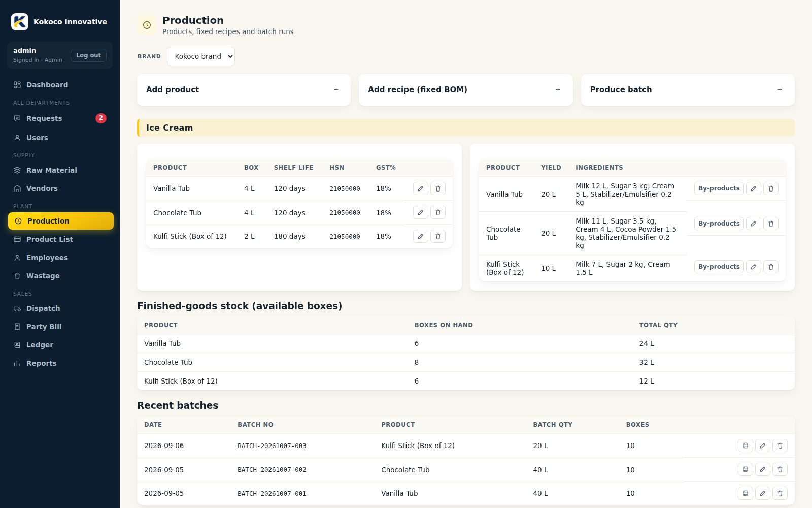This screenshot has width=812, height=508.
Task: Click the Kokoco Innovative logo
Action: click(x=20, y=22)
